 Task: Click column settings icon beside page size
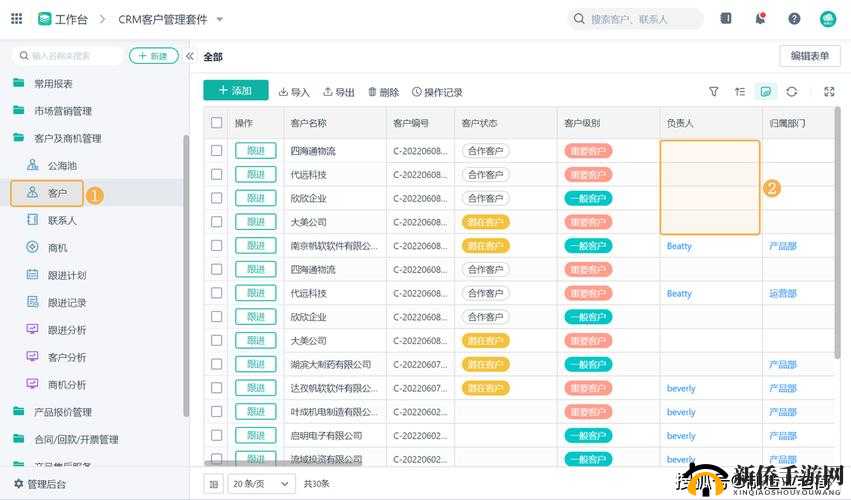coord(214,484)
